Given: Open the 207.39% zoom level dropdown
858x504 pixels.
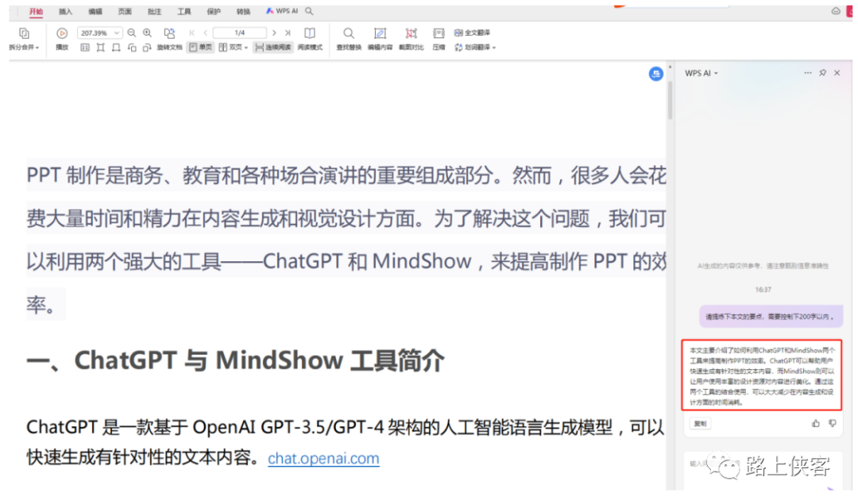Looking at the screenshot, I should pyautogui.click(x=99, y=33).
